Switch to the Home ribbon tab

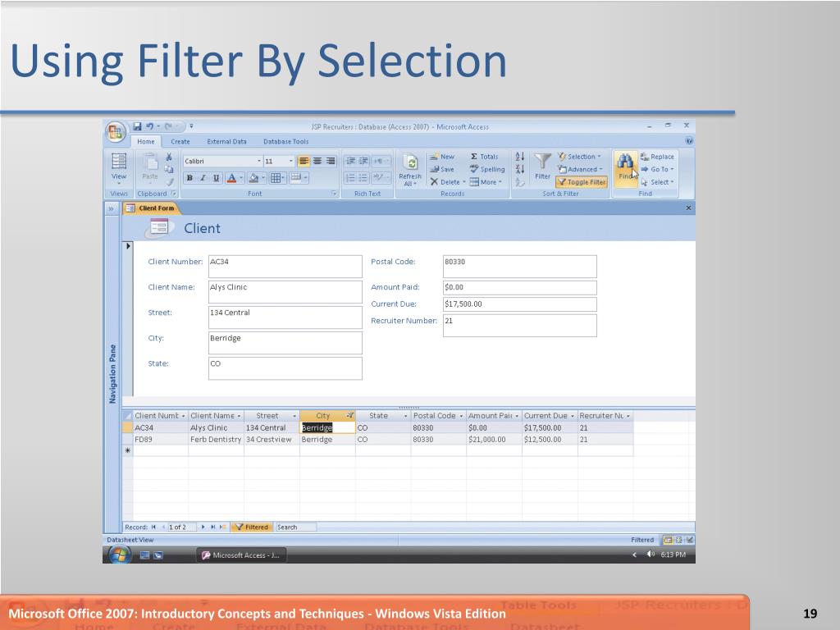click(x=146, y=141)
